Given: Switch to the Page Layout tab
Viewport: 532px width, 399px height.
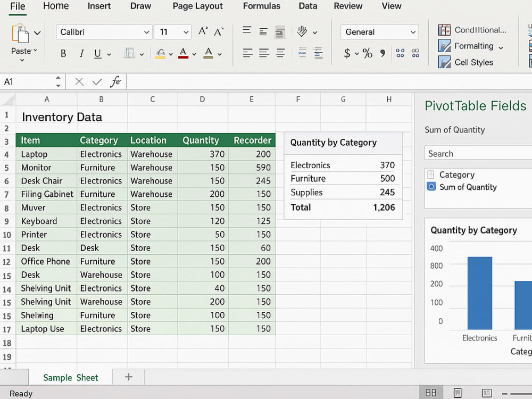Looking at the screenshot, I should click(x=197, y=6).
